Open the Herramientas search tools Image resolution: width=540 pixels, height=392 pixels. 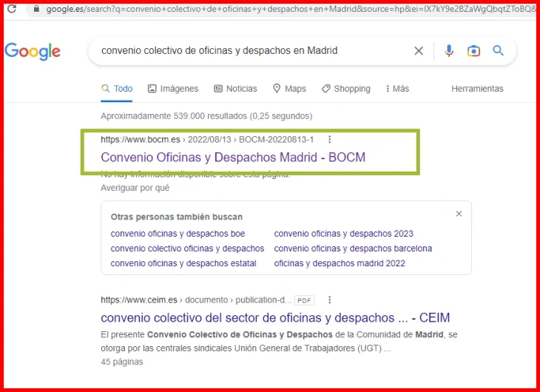point(477,89)
